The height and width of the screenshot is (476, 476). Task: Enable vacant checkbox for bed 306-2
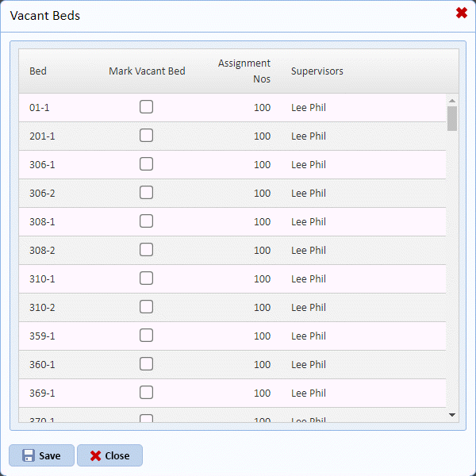[147, 193]
